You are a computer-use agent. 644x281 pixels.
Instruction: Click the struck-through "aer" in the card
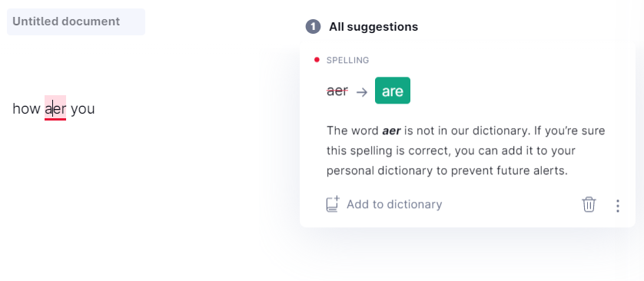click(x=337, y=91)
